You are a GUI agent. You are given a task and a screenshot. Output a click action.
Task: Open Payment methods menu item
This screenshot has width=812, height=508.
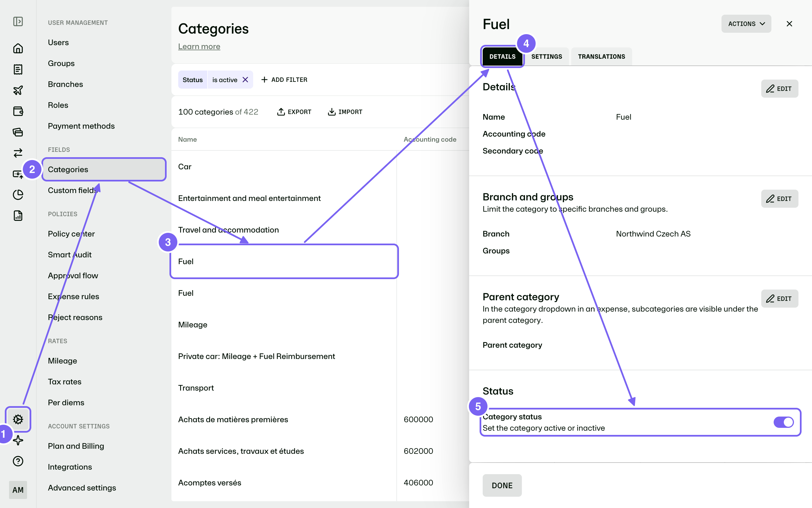tap(81, 126)
